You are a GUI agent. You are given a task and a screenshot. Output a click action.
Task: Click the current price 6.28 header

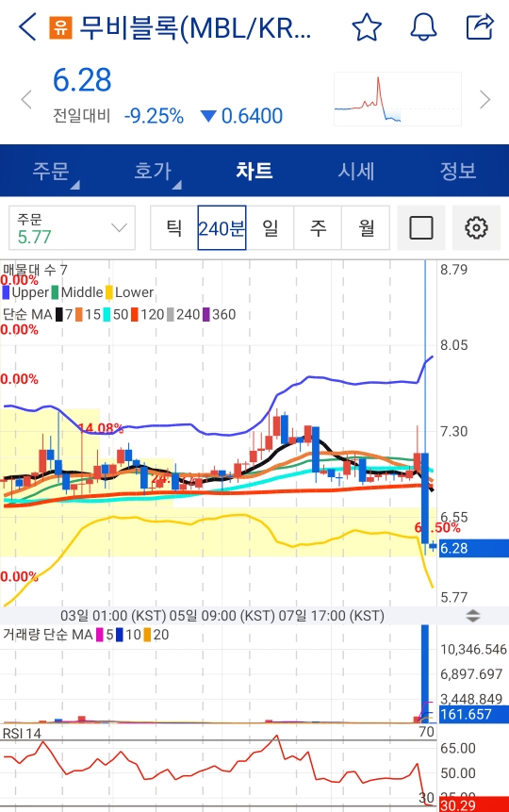pos(82,80)
